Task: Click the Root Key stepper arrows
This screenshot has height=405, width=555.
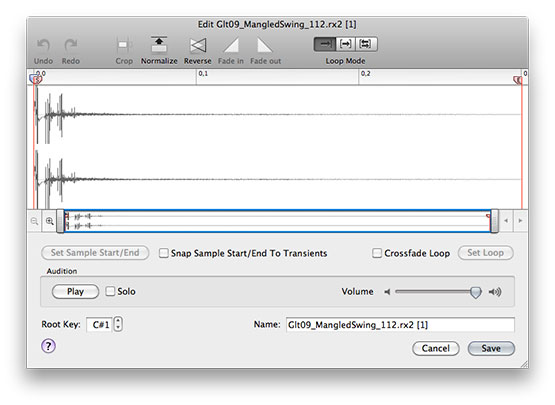Action: (118, 324)
